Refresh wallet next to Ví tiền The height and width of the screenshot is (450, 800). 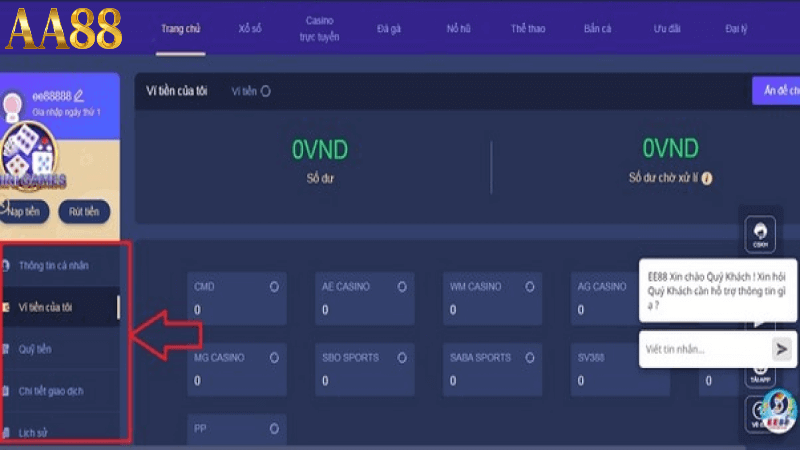coord(266,91)
